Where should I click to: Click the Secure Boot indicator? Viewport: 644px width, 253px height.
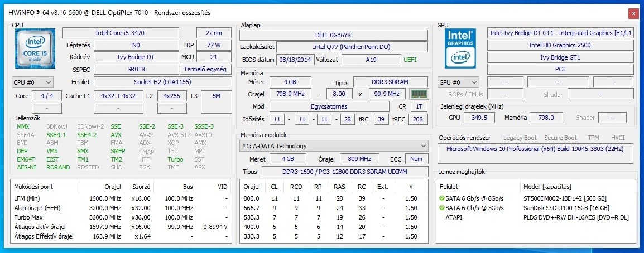(x=560, y=138)
